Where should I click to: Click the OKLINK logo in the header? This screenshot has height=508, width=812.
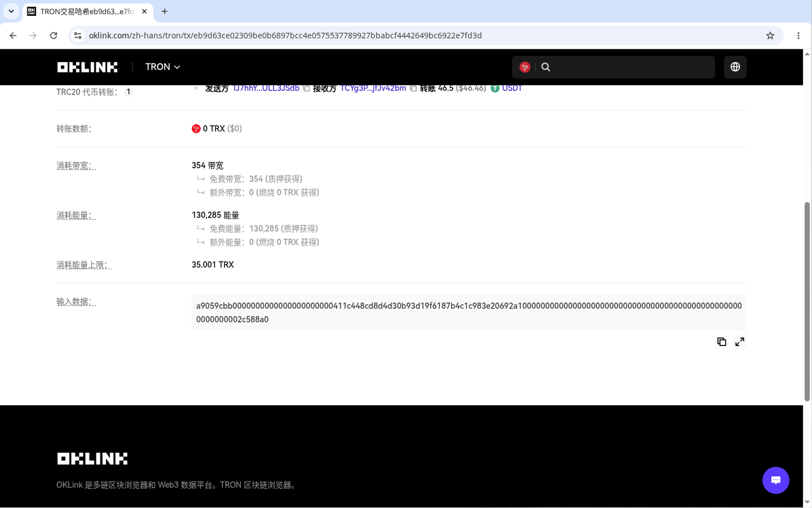click(x=88, y=67)
